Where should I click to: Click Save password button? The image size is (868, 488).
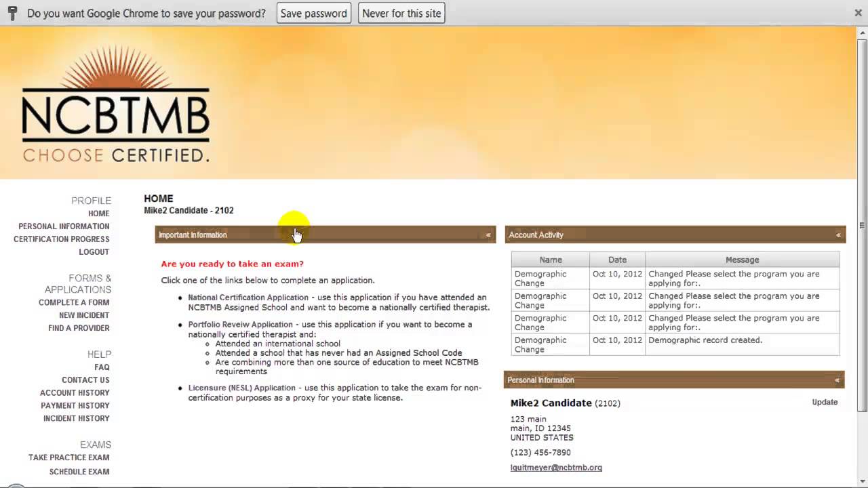pyautogui.click(x=314, y=13)
